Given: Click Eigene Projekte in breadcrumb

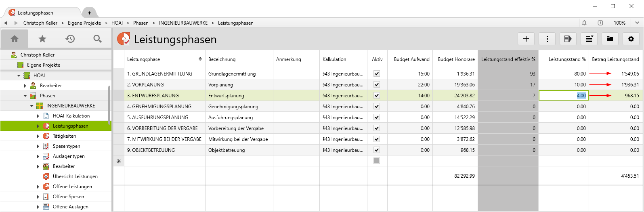Looking at the screenshot, I should [x=84, y=23].
